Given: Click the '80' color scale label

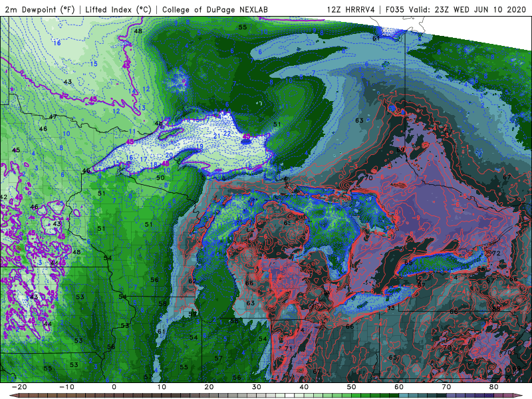Looking at the screenshot, I should tap(494, 387).
